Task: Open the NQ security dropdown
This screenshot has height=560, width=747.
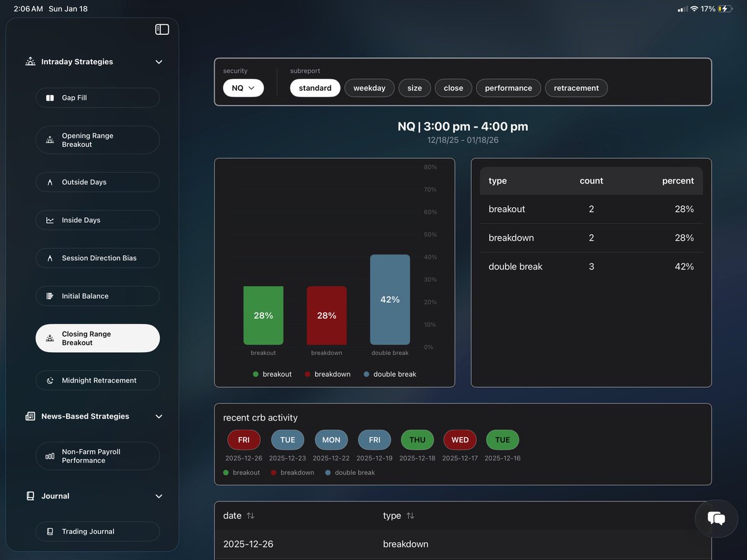Action: [243, 88]
